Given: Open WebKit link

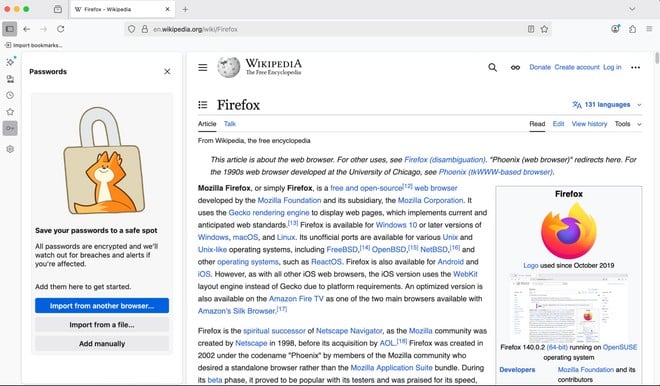Looking at the screenshot, I should click(x=465, y=274).
